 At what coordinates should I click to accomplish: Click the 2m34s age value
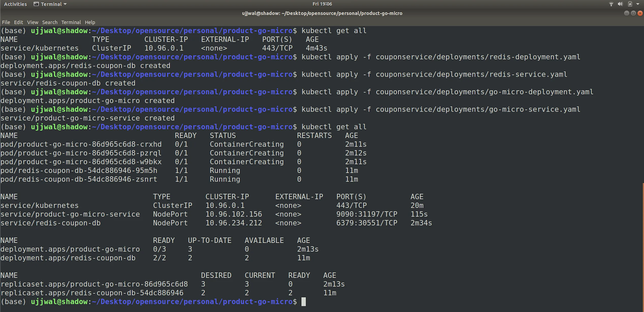(x=421, y=223)
